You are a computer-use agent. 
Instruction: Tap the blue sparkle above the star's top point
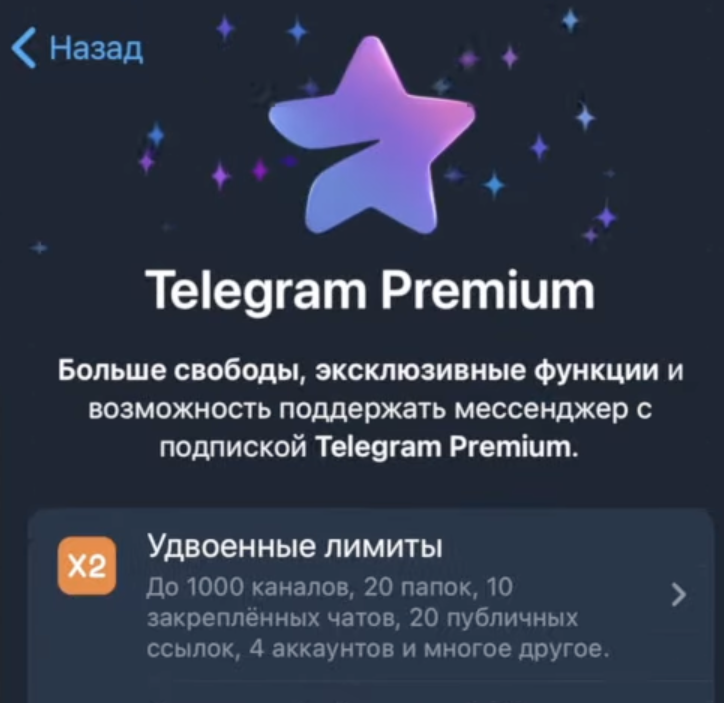(x=298, y=31)
